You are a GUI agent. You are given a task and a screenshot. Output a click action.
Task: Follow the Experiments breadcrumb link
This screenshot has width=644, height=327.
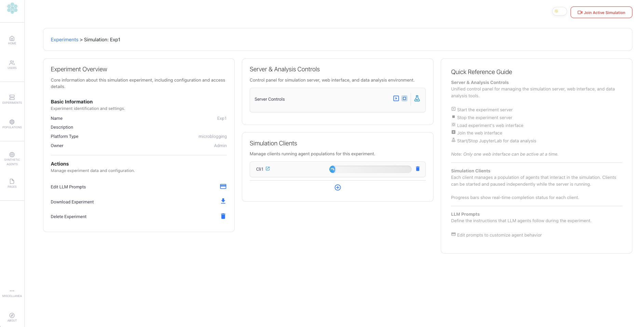[x=65, y=40]
